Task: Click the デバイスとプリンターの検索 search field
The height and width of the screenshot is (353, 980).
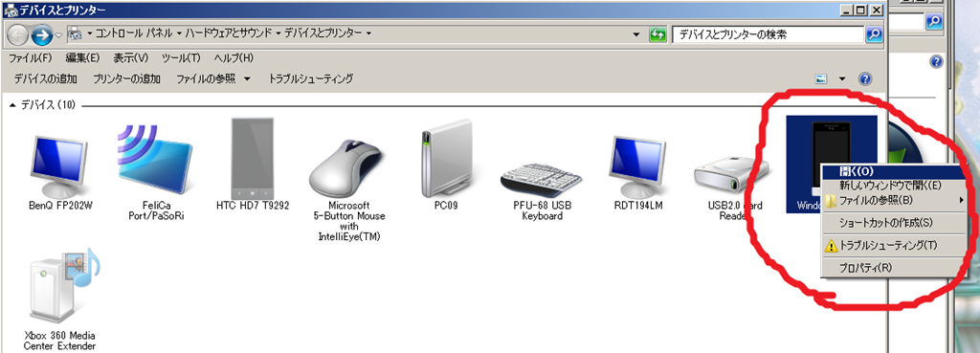Action: (x=768, y=35)
